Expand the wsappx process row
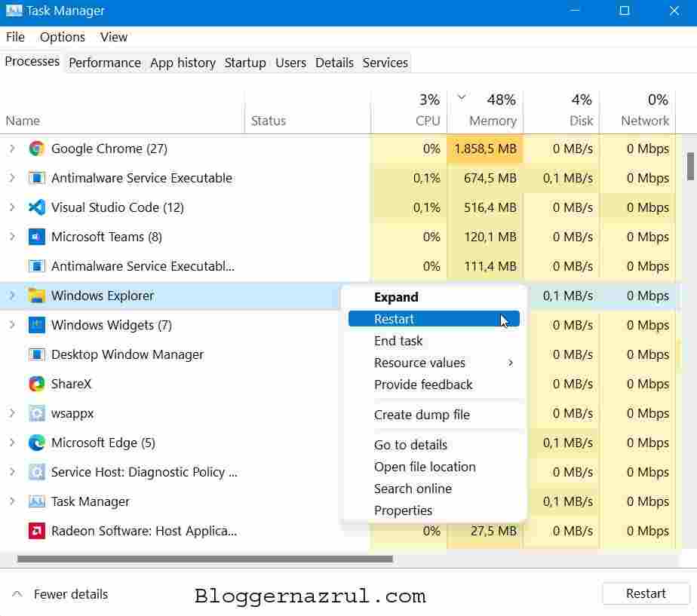697x616 pixels. (12, 413)
